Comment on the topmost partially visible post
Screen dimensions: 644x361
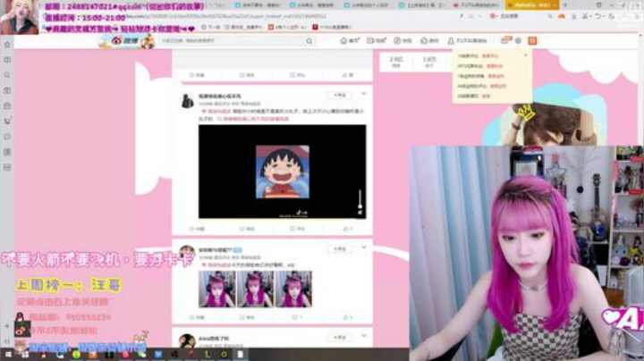pyautogui.click(x=297, y=75)
